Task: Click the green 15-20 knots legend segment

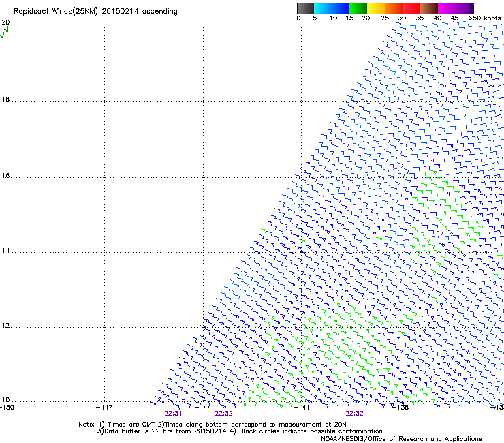Action: pyautogui.click(x=358, y=8)
